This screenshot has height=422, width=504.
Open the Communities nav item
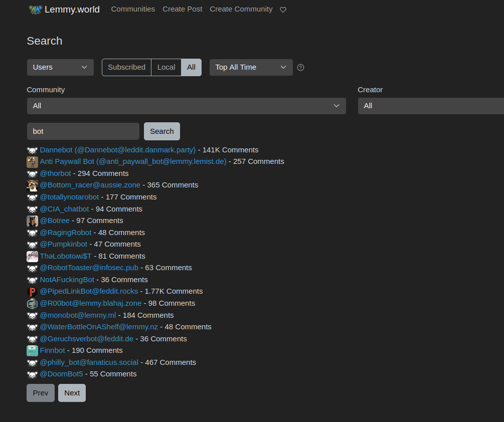point(133,10)
